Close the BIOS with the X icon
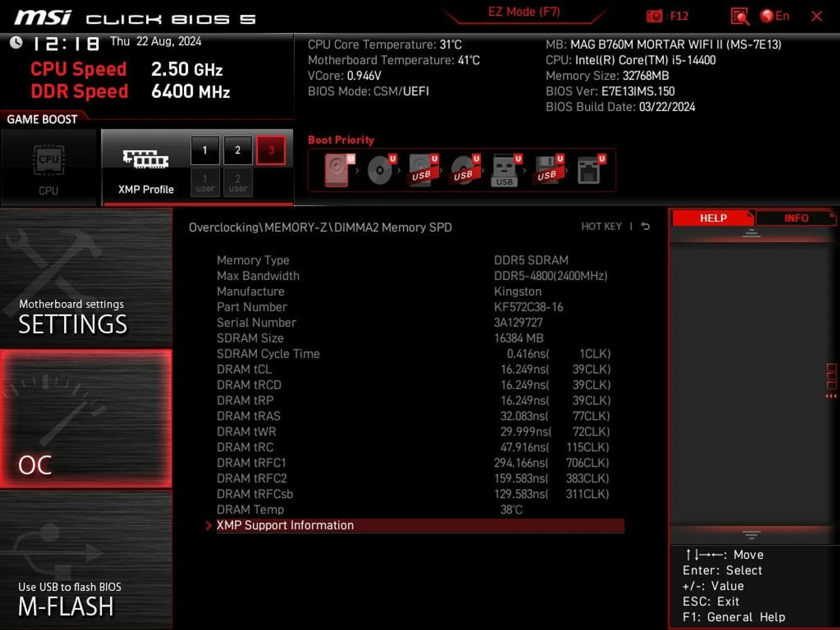Viewport: 840px width, 630px height. [816, 16]
